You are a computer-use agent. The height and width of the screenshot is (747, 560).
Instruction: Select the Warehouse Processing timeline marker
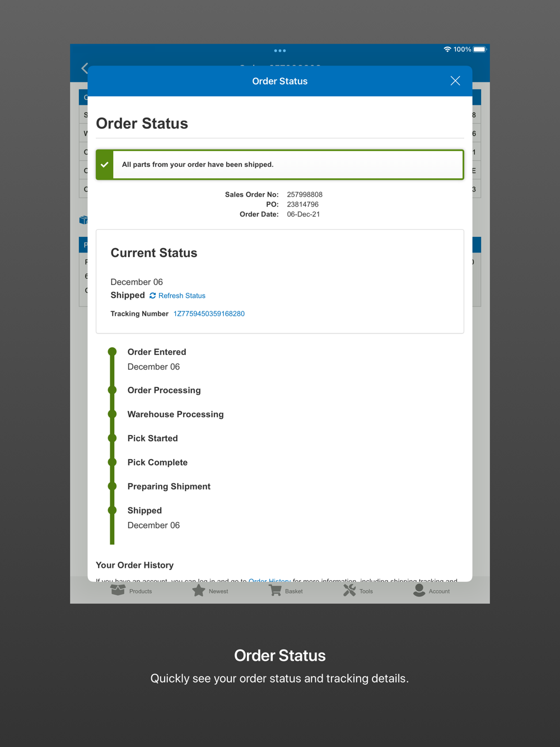click(x=112, y=414)
